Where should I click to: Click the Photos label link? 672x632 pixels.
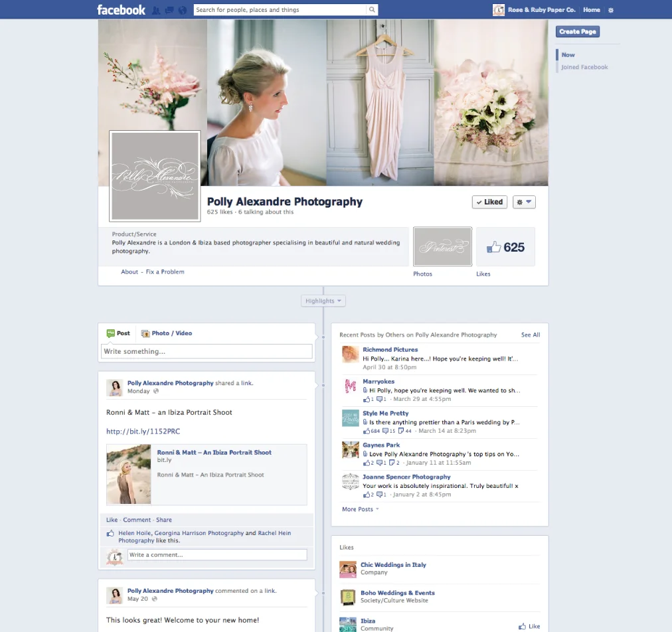coord(422,274)
